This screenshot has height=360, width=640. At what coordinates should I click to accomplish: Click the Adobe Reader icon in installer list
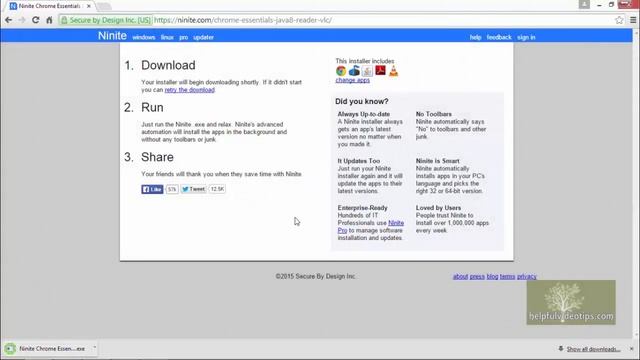380,71
